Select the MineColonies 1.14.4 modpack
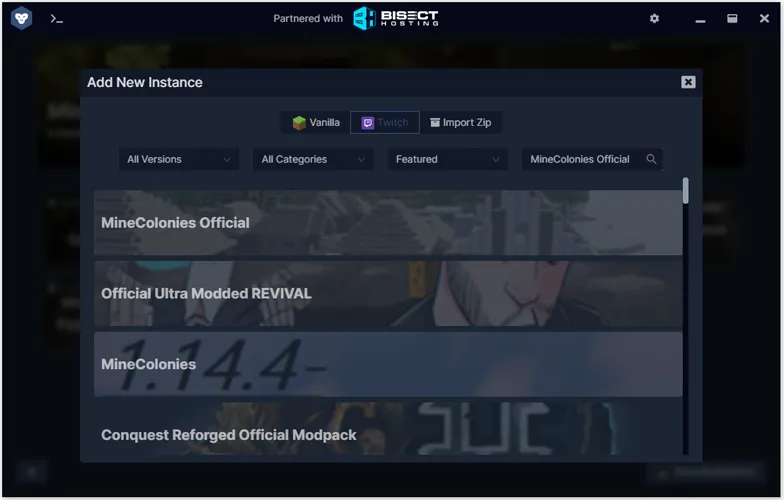Screen dimensions: 784x500 (388, 364)
